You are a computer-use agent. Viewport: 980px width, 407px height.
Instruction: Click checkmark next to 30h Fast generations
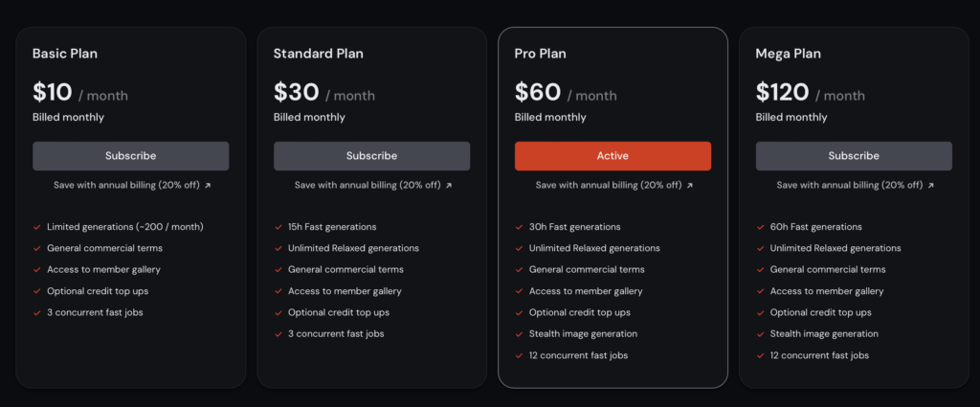point(519,227)
